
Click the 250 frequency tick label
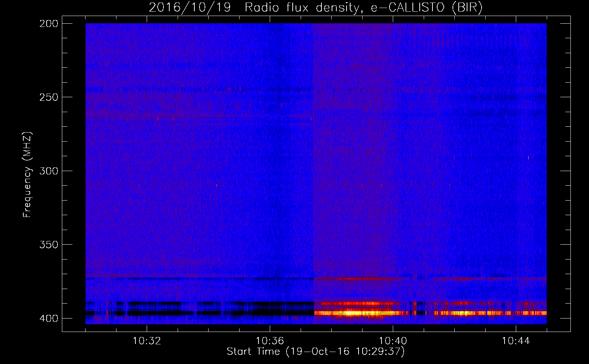[49, 97]
